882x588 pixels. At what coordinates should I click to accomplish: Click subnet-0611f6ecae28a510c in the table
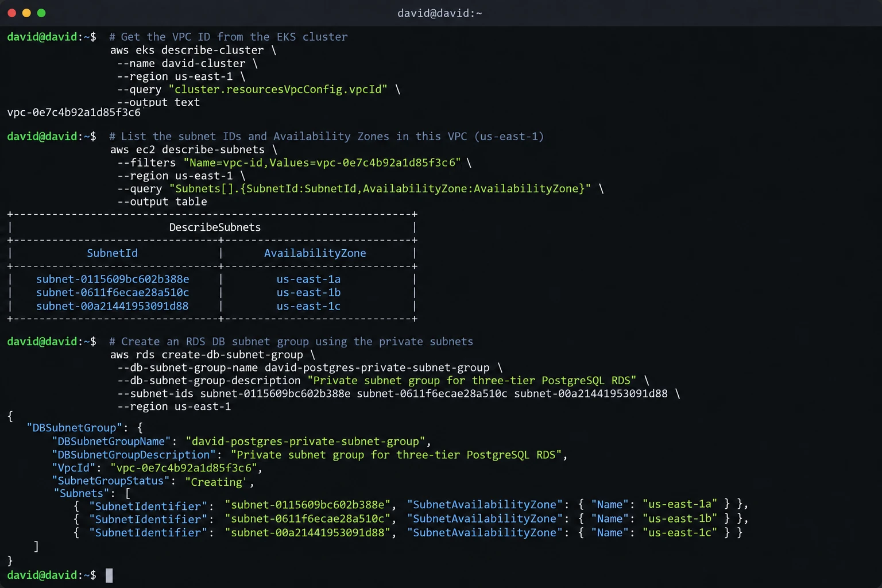click(x=113, y=292)
